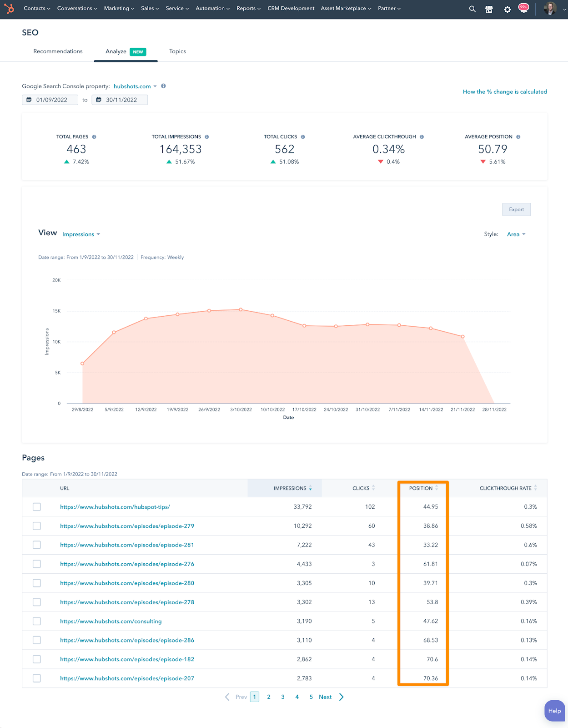Screen dimensions: 568x728
Task: Sort table by Clicks column arrows
Action: pos(373,488)
